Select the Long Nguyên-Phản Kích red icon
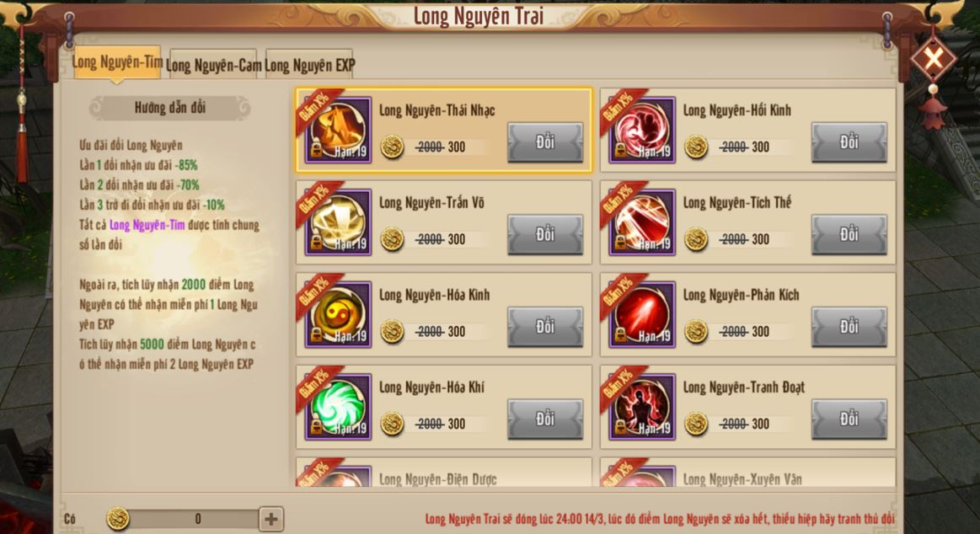980x534 pixels. coord(642,315)
